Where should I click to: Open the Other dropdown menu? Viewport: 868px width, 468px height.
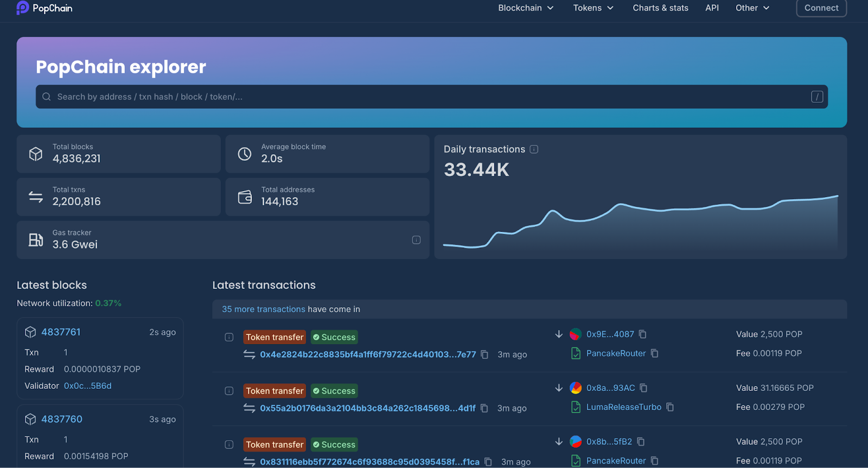point(752,8)
